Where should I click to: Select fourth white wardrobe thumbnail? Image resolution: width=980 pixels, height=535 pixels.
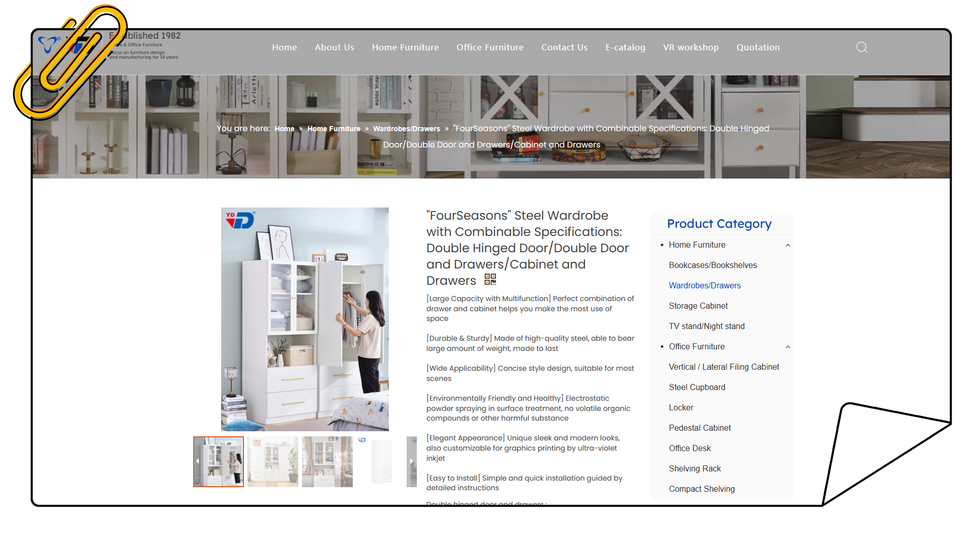[381, 461]
